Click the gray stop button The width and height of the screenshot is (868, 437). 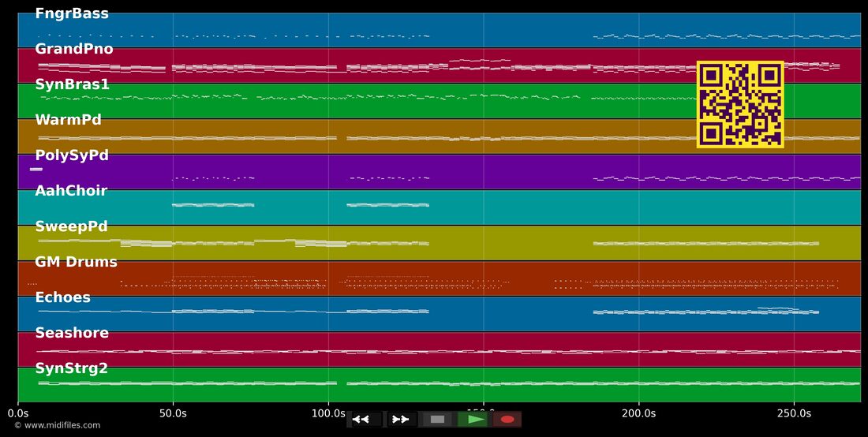click(437, 420)
